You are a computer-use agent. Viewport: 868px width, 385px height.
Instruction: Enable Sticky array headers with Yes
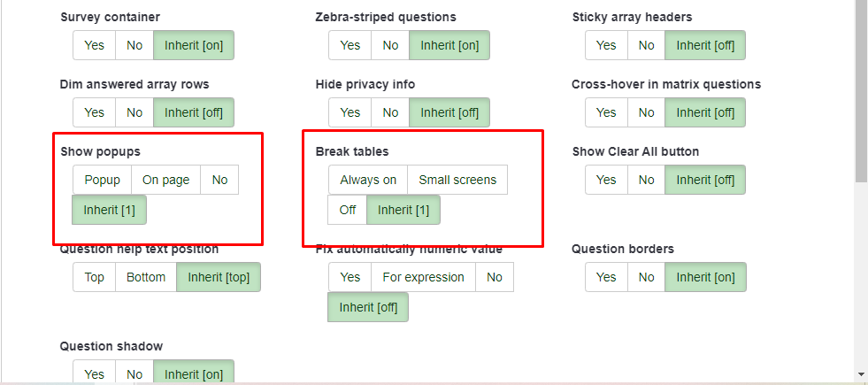pyautogui.click(x=606, y=45)
